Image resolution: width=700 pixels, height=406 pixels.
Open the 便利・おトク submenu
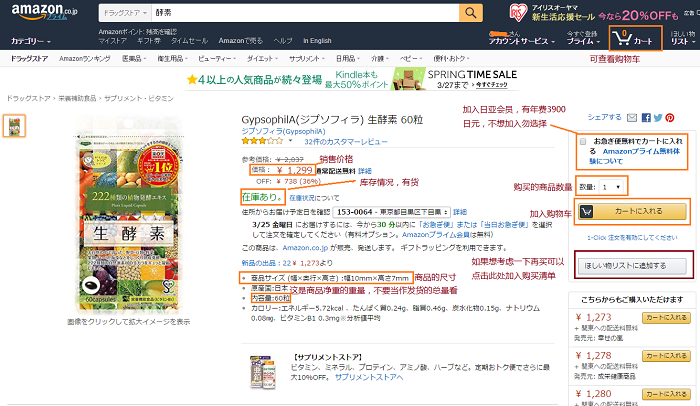pyautogui.click(x=451, y=59)
